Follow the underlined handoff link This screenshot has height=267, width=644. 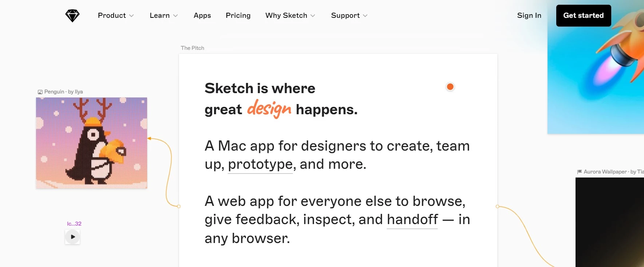[x=412, y=220]
